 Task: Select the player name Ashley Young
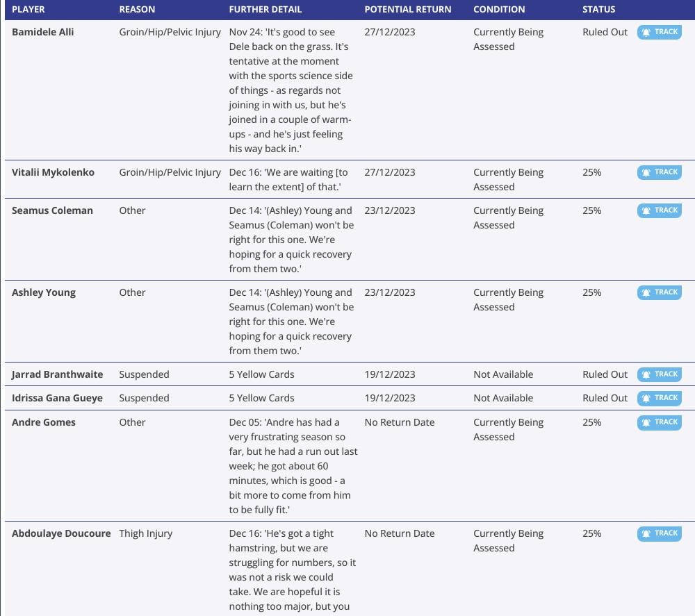[44, 293]
